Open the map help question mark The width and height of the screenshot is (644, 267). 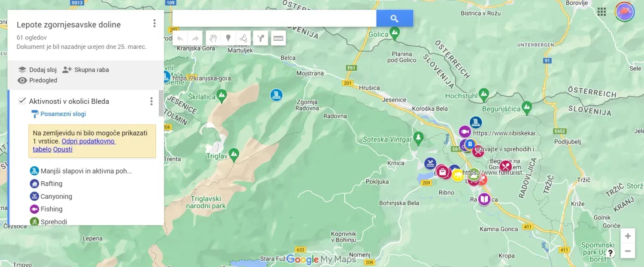[610, 253]
